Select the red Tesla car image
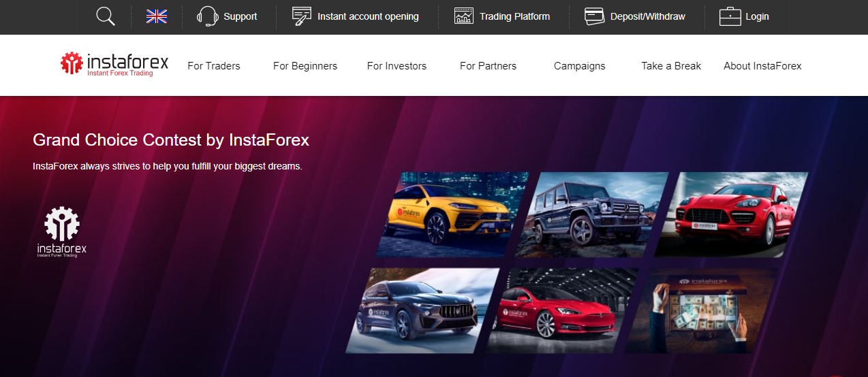The width and height of the screenshot is (868, 377). point(560,310)
